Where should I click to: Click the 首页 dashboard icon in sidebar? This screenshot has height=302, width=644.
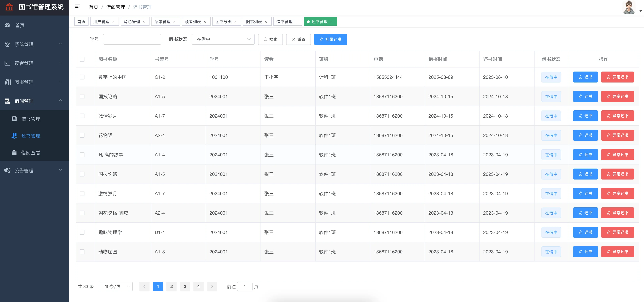(x=7, y=25)
